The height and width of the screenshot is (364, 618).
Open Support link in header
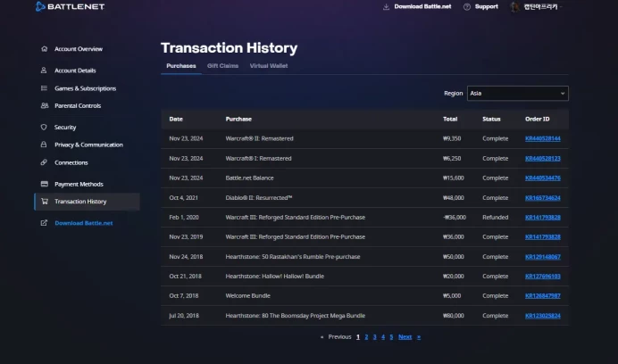click(x=487, y=7)
